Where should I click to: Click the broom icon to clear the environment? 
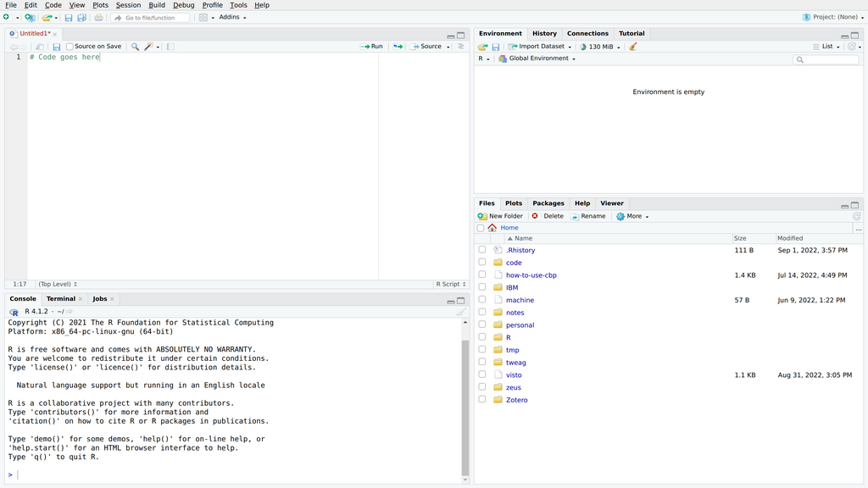[x=633, y=47]
